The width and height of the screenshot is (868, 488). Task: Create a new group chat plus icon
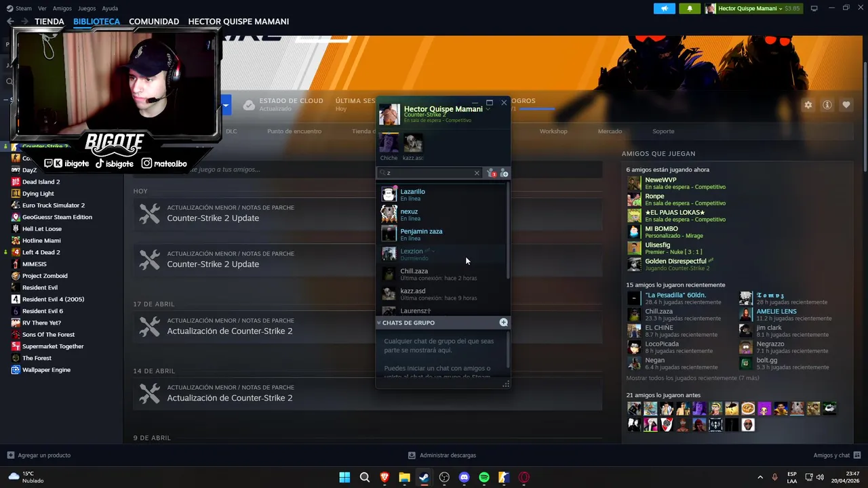click(503, 323)
